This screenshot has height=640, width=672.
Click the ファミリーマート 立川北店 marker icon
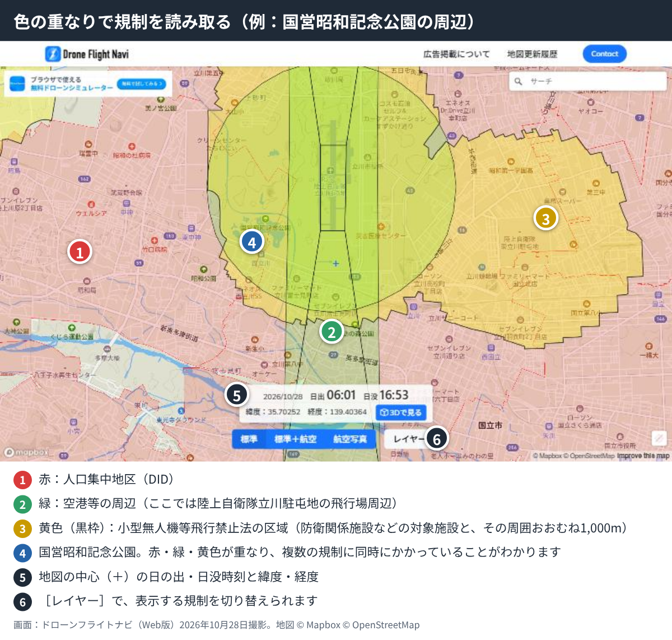pyautogui.click(x=525, y=267)
